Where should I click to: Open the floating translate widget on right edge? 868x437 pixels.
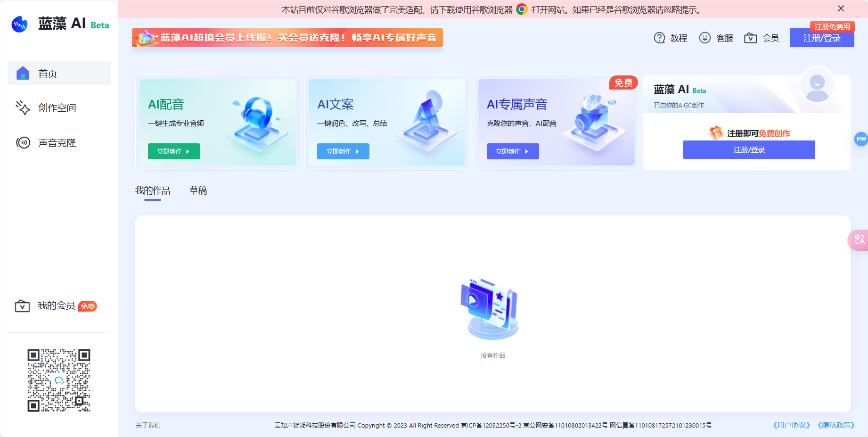(860, 240)
